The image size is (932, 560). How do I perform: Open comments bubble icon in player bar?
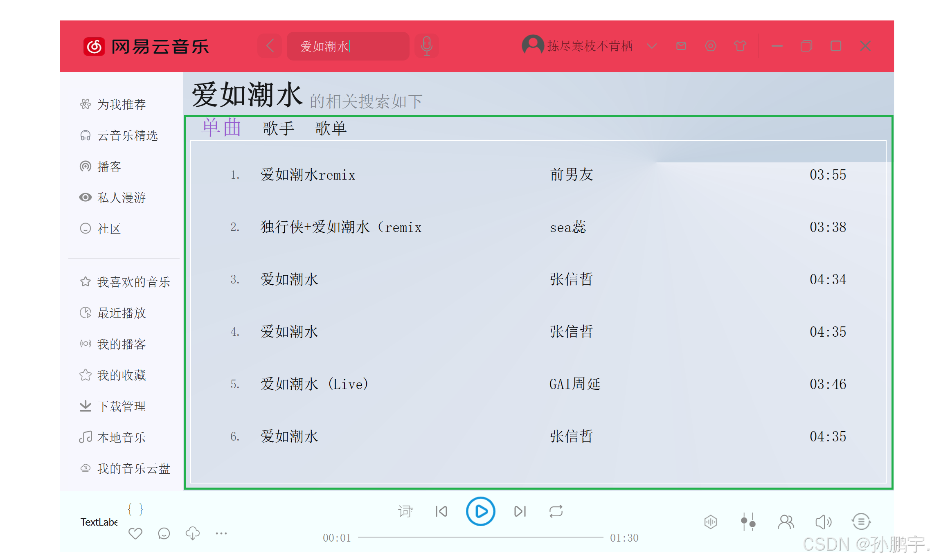pos(164,533)
